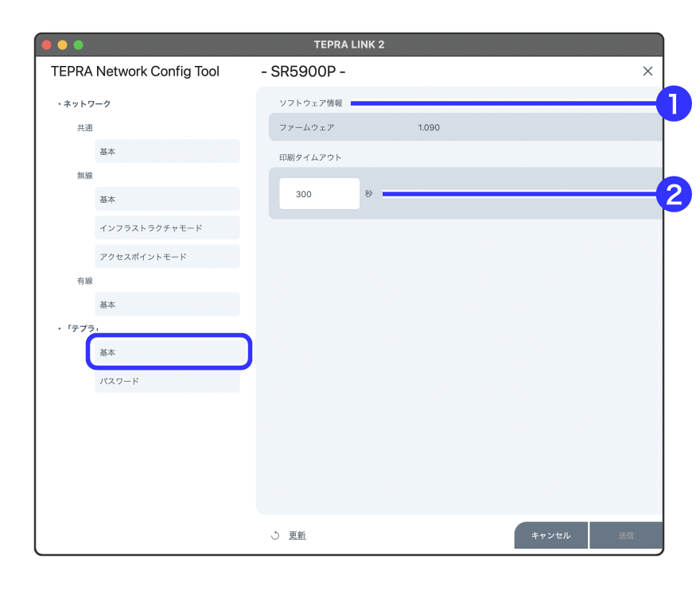The width and height of the screenshot is (700, 590).
Task: Open アクセスポイントモード settings
Action: [167, 257]
